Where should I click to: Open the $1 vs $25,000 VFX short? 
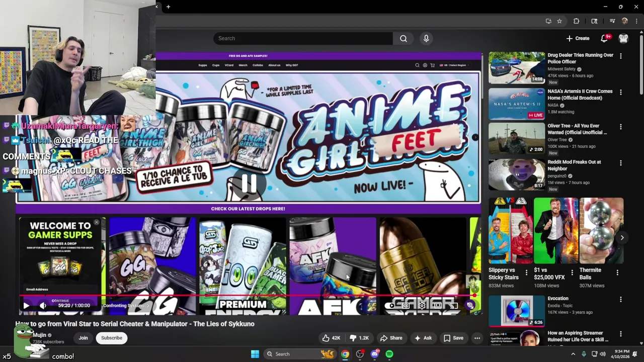556,230
